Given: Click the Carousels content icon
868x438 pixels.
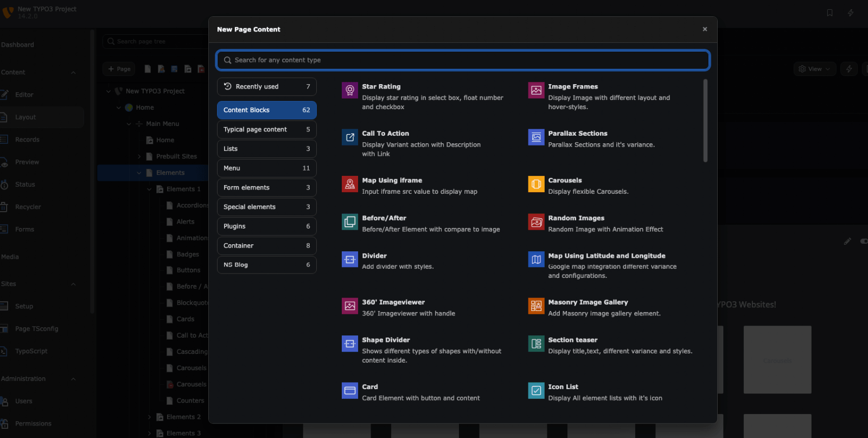Looking at the screenshot, I should tap(536, 184).
